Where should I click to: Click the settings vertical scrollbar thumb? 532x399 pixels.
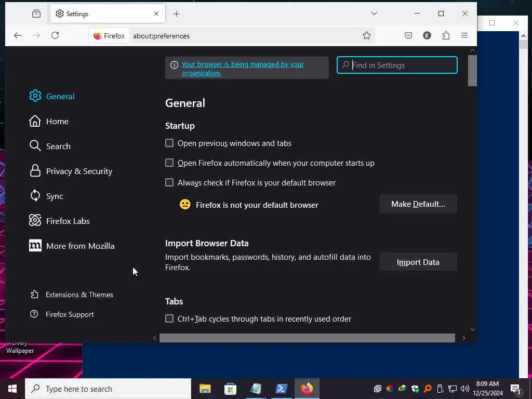pos(472,71)
